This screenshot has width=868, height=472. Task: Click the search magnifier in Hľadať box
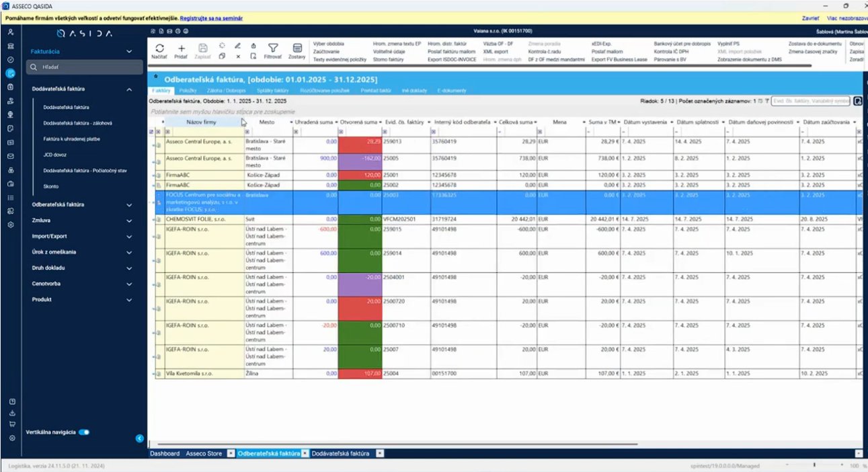(x=32, y=67)
